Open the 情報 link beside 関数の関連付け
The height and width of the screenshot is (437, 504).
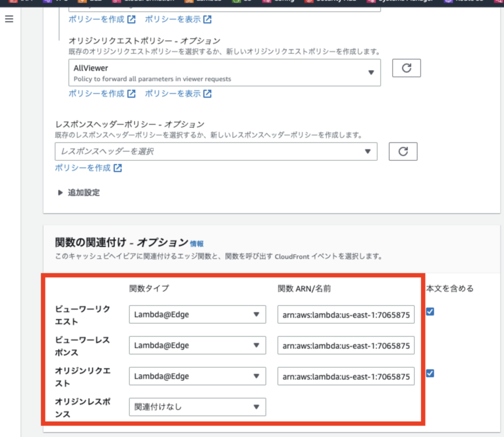tap(197, 244)
